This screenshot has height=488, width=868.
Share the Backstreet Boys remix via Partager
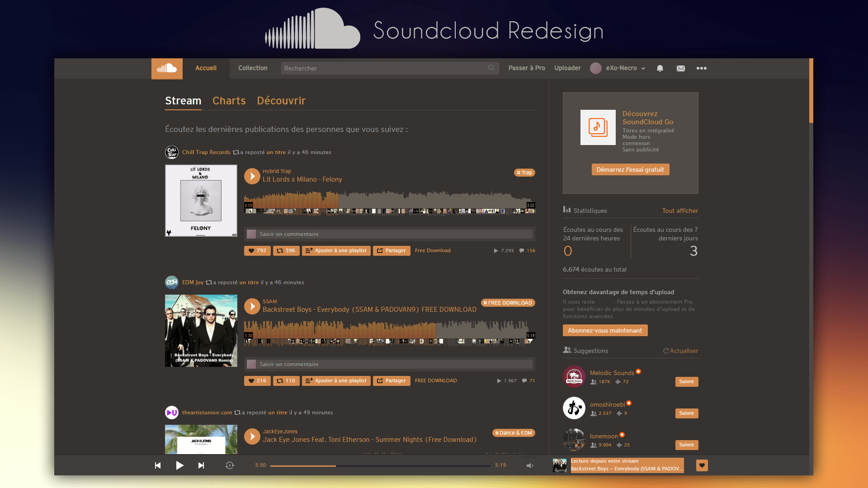pyautogui.click(x=392, y=380)
